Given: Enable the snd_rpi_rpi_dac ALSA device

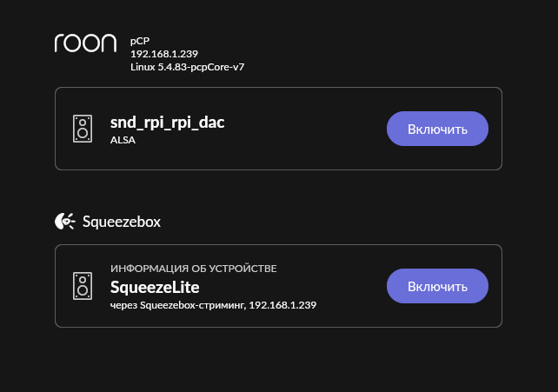Looking at the screenshot, I should click(x=437, y=129).
